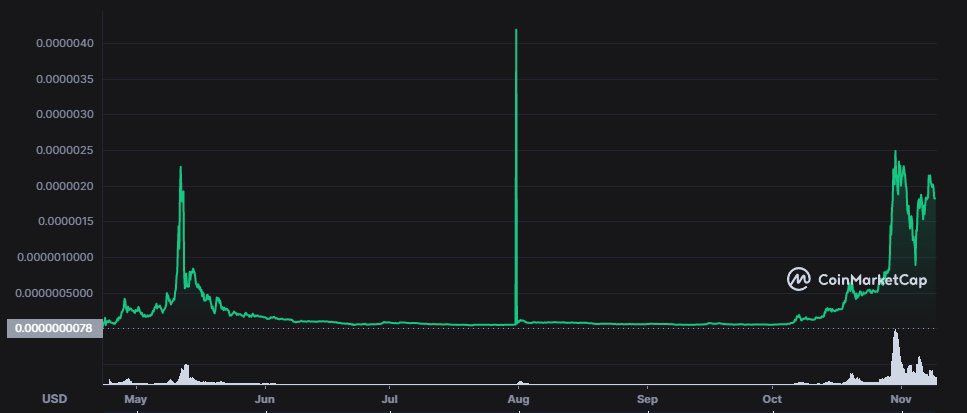
Task: Click the 0.0000040 price axis label
Action: [x=65, y=43]
